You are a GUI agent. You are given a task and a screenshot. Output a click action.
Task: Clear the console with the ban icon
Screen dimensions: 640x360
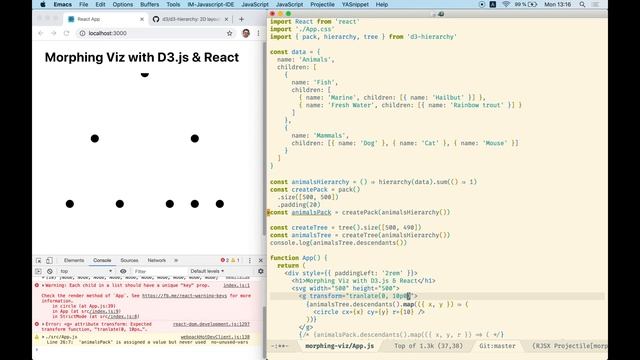pos(50,271)
